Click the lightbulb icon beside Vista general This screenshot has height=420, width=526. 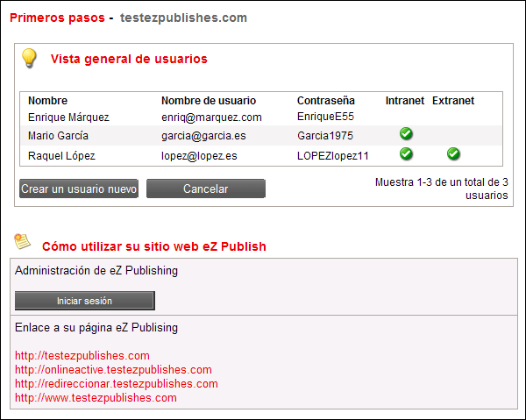coord(29,59)
